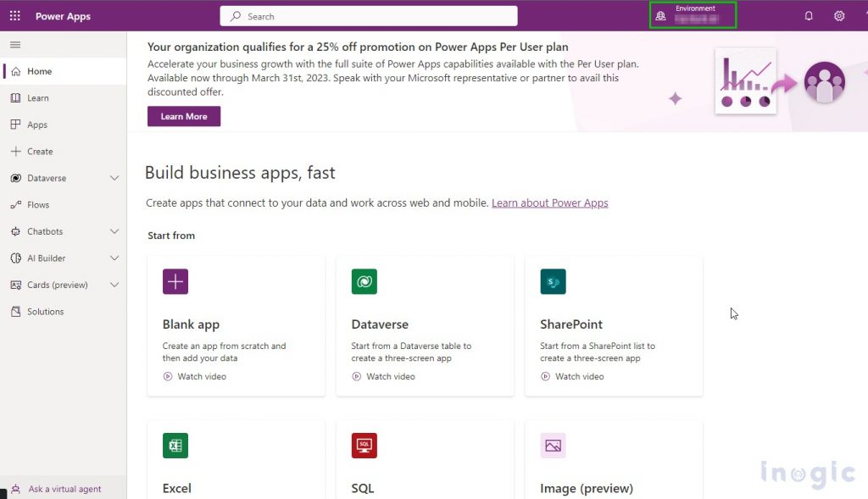Open the settings gear icon
The image size is (868, 499).
pos(839,16)
